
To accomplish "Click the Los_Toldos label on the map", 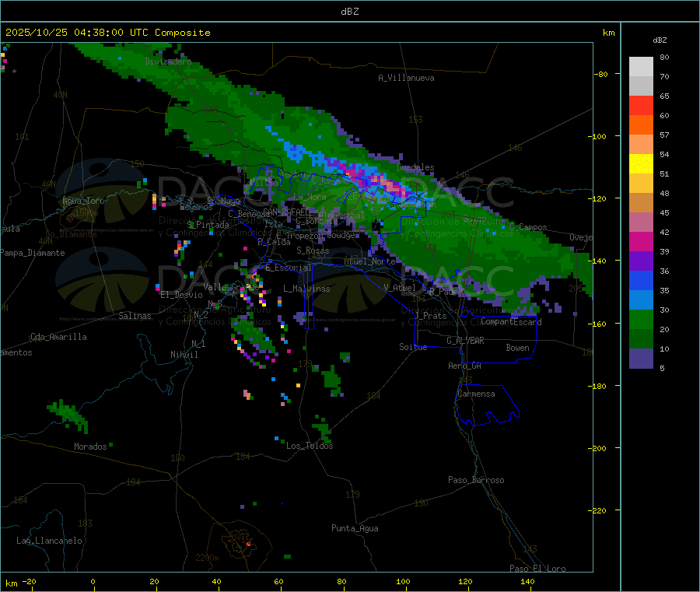I will tap(310, 446).
